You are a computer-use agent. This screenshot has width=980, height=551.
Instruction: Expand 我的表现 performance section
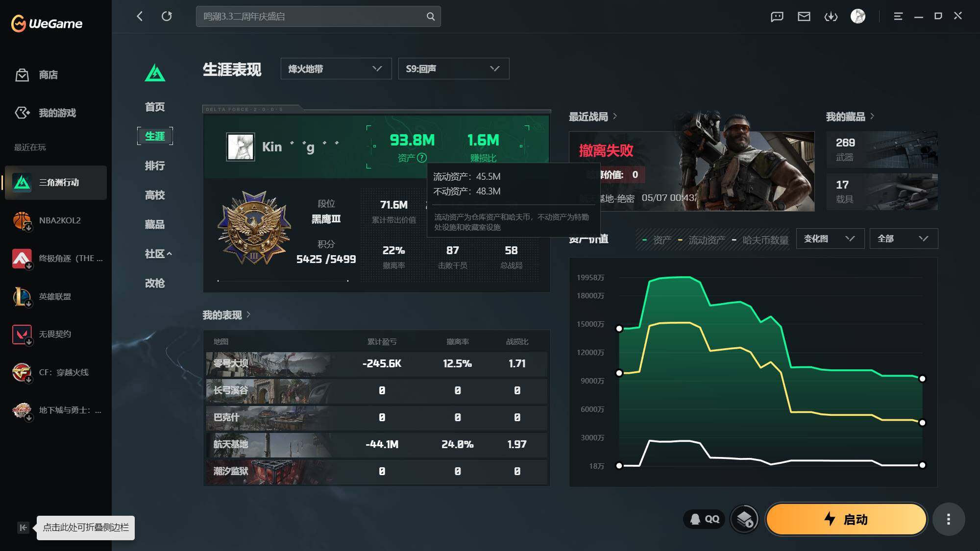pos(227,315)
